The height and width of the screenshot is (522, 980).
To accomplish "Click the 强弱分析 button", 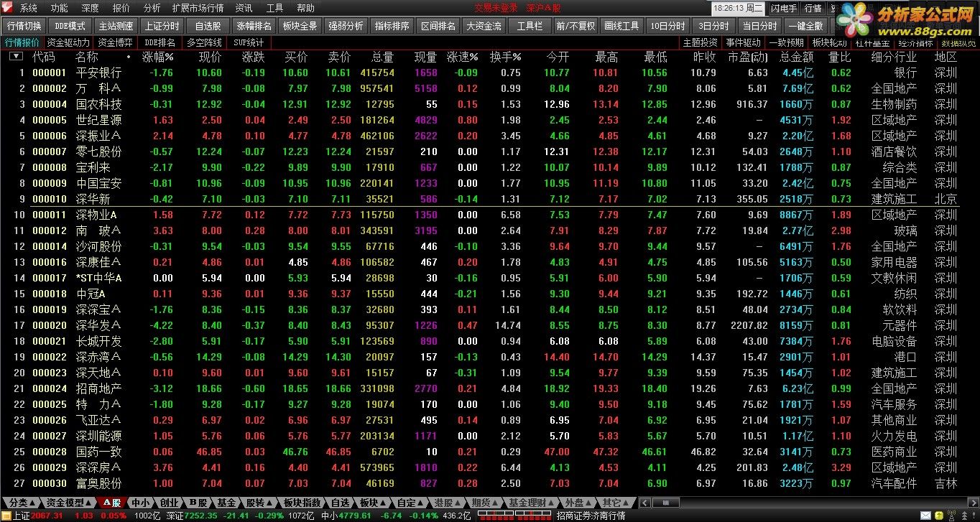I will coord(346,26).
